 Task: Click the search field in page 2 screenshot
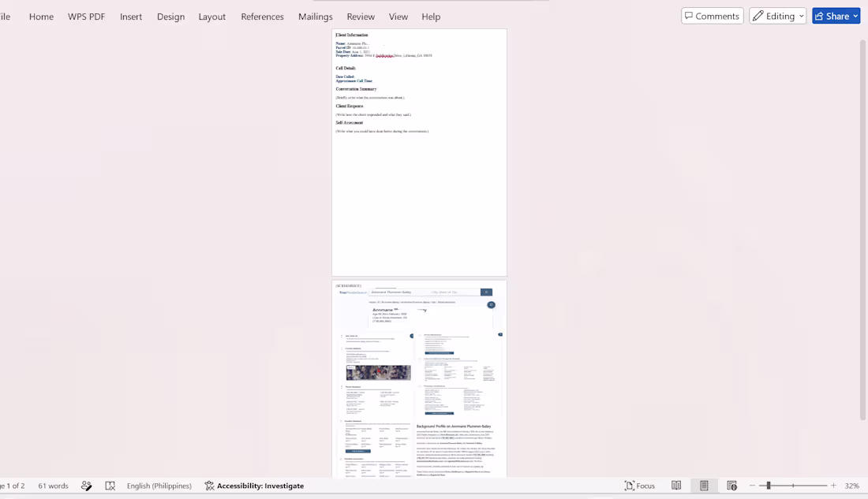424,292
